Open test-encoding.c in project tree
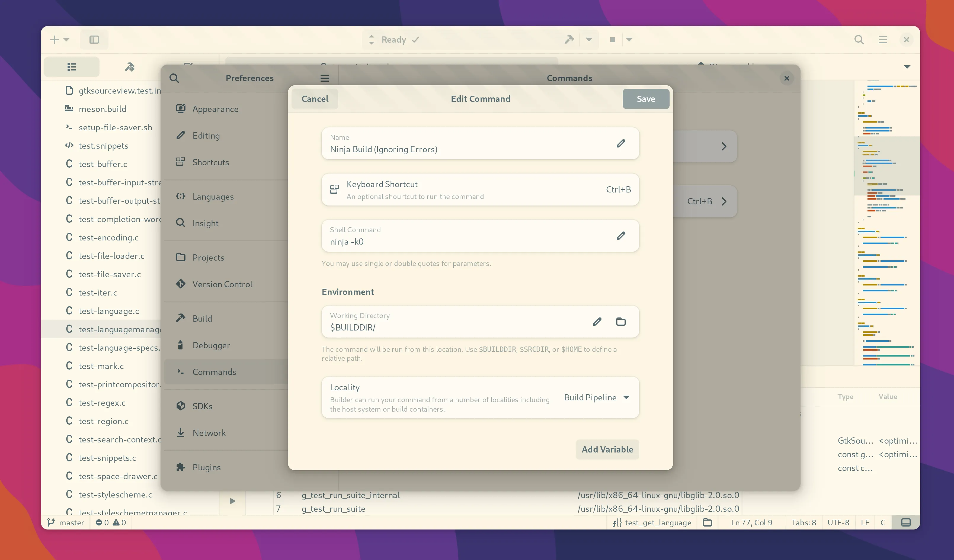This screenshot has height=560, width=954. (x=103, y=237)
